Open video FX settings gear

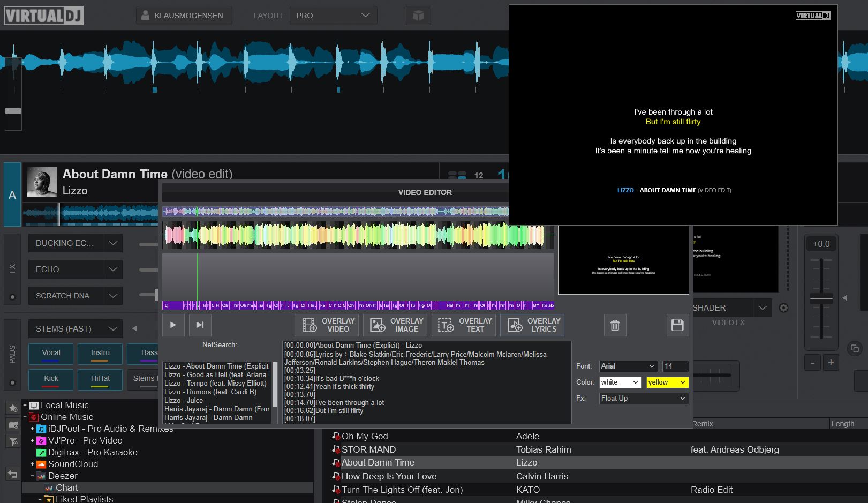click(x=783, y=308)
